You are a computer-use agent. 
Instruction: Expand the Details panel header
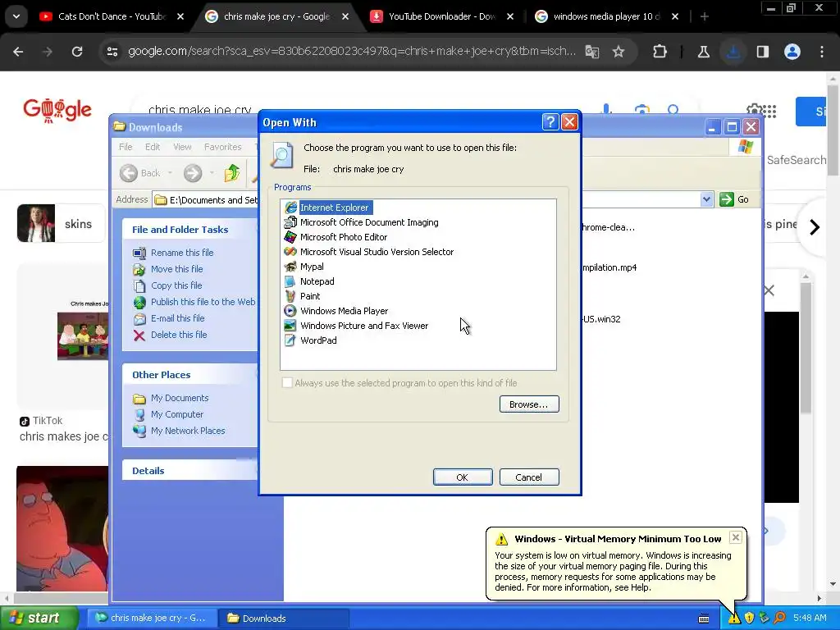coord(190,470)
